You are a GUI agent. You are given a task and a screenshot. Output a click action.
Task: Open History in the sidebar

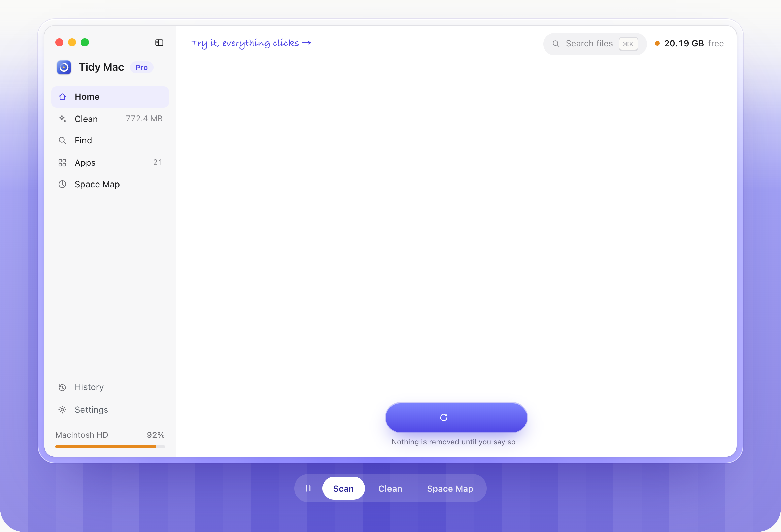(x=110, y=387)
